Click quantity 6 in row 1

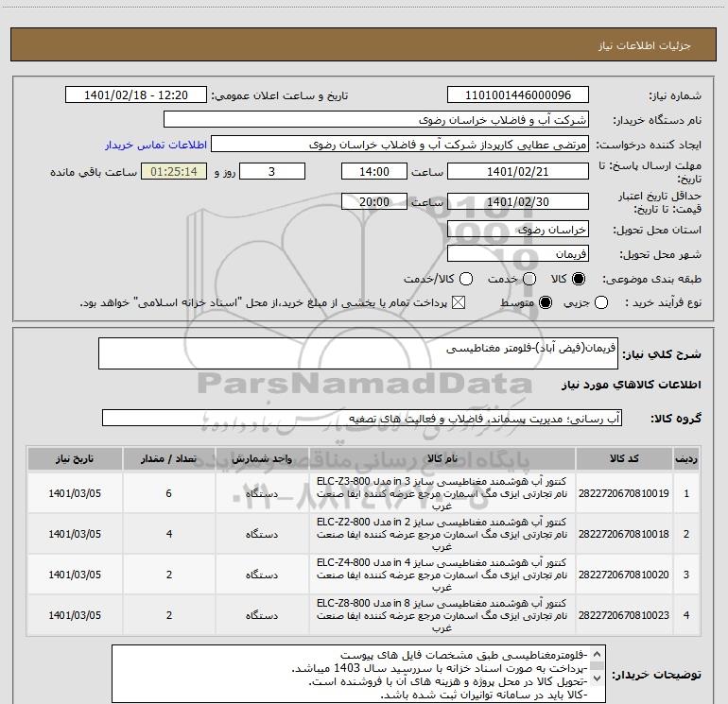tap(169, 493)
